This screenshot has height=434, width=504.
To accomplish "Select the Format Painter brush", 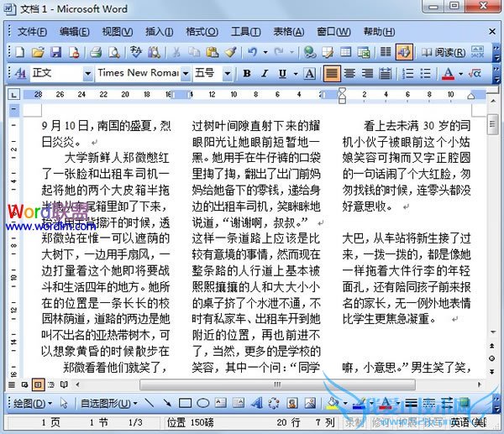I will click(230, 52).
